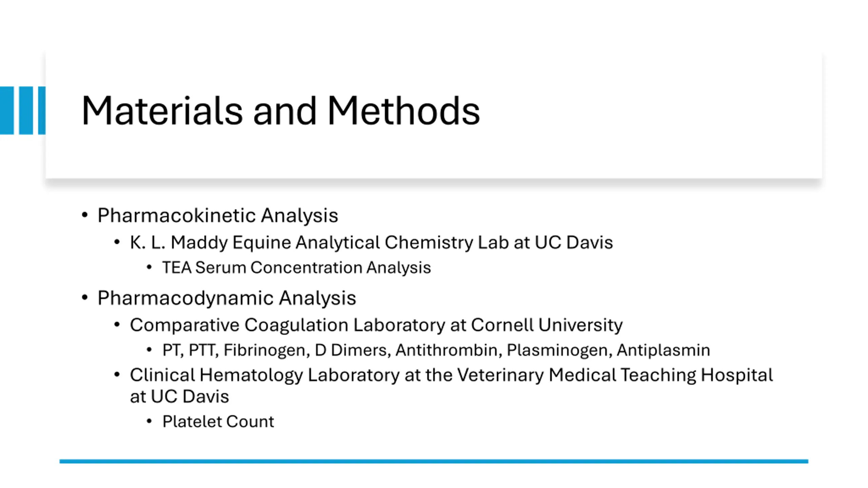This screenshot has width=868, height=488.
Task: Click the blue horizontal line at slide bottom
Action: (x=434, y=461)
